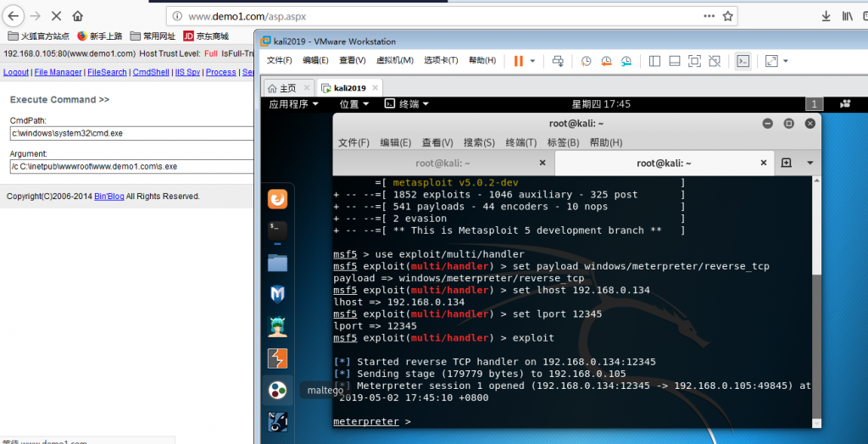Click the Logout link in webshell
The height and width of the screenshot is (444, 868).
16,72
